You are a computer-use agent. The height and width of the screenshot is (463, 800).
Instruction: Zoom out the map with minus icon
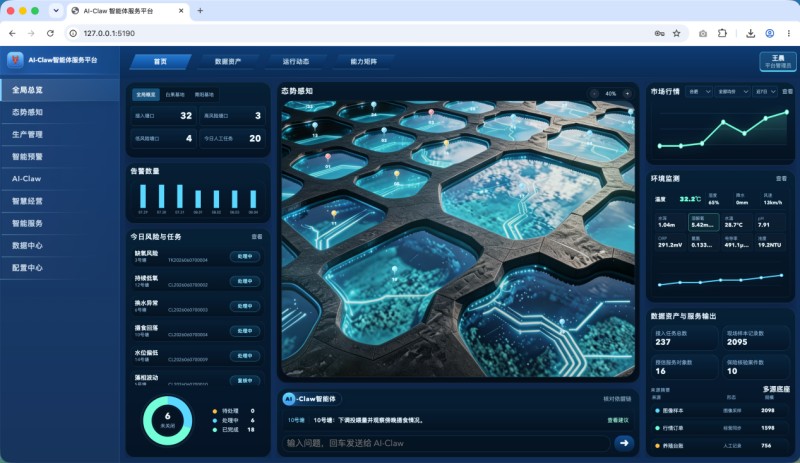pos(594,93)
